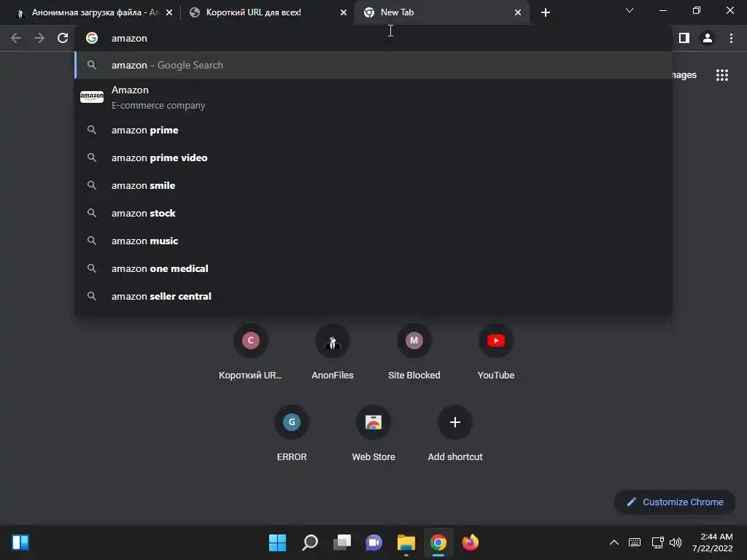Select the New Tab tab
Image resolution: width=747 pixels, height=560 pixels.
click(442, 12)
